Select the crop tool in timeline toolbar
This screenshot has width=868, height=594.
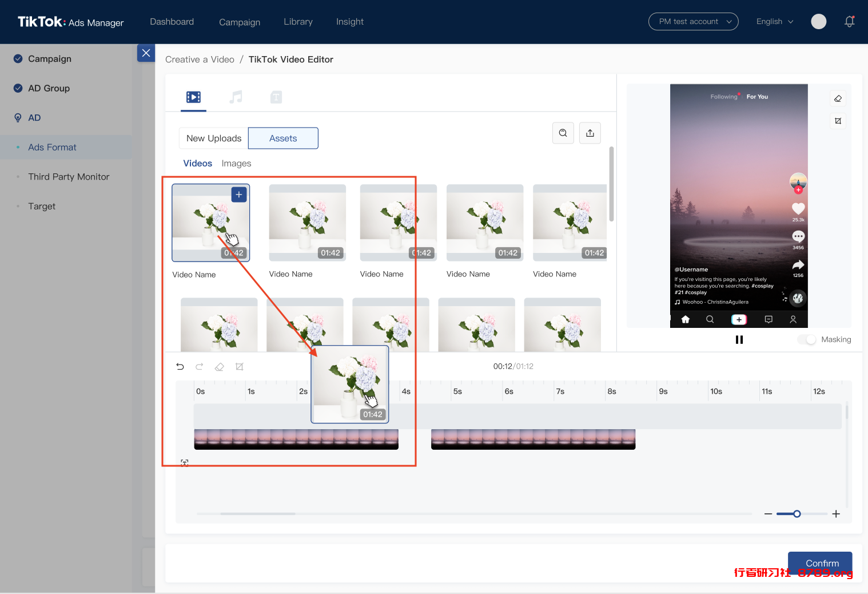click(x=240, y=366)
